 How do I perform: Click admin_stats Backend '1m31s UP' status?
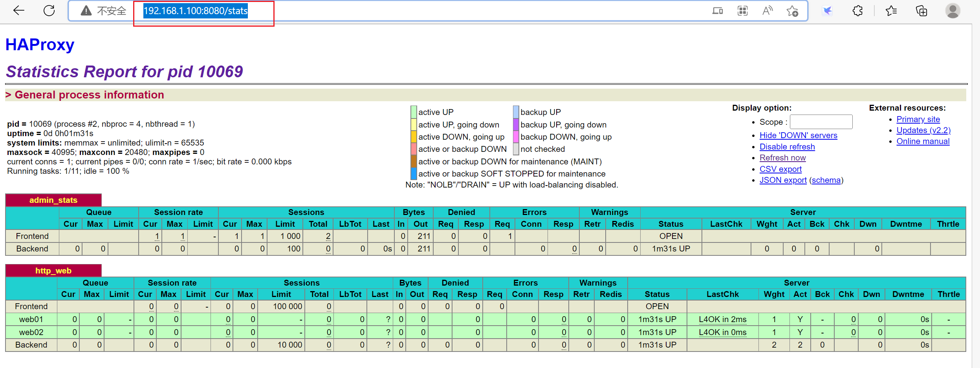click(x=671, y=249)
